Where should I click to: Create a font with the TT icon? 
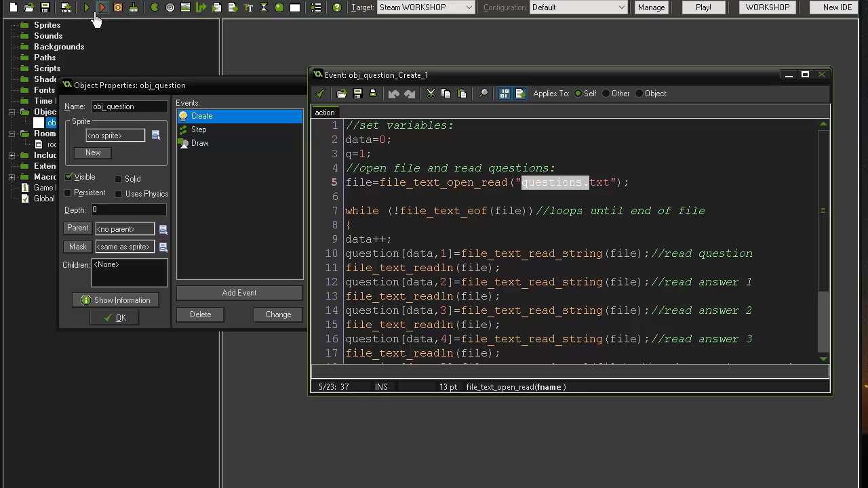248,7
